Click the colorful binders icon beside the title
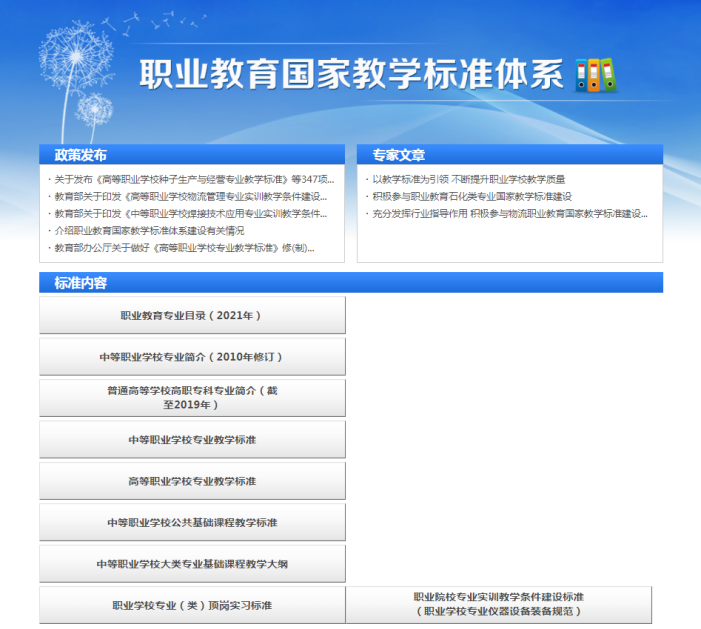Viewport: 701px width, 629px height. pyautogui.click(x=596, y=75)
